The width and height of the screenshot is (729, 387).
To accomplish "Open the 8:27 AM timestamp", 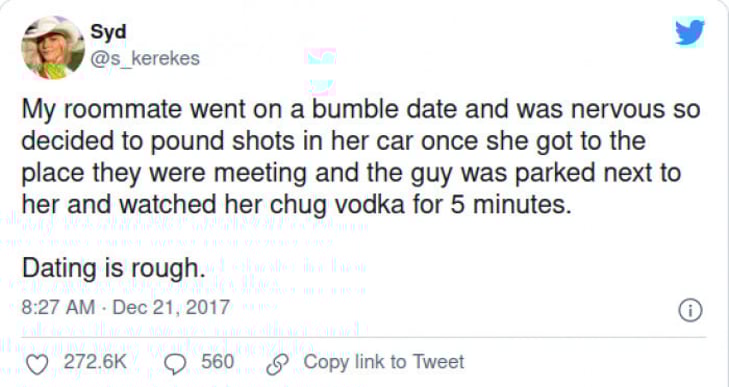I will click(58, 307).
